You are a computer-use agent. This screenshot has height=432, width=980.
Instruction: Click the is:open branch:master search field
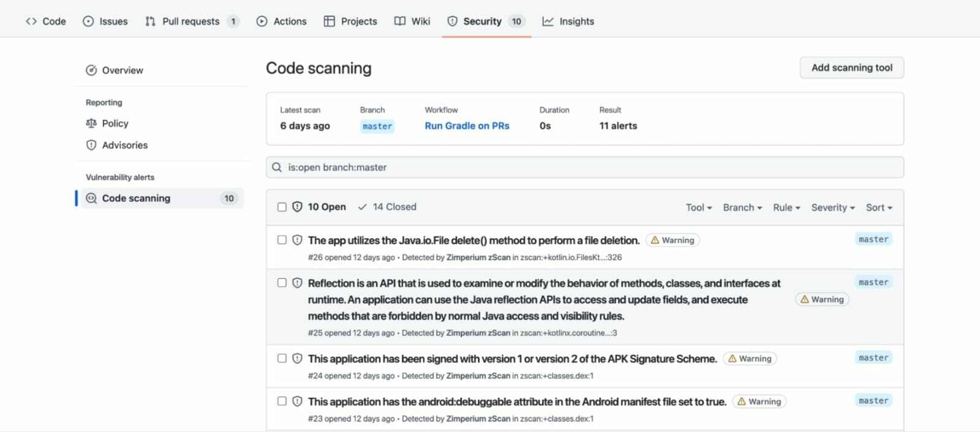584,167
